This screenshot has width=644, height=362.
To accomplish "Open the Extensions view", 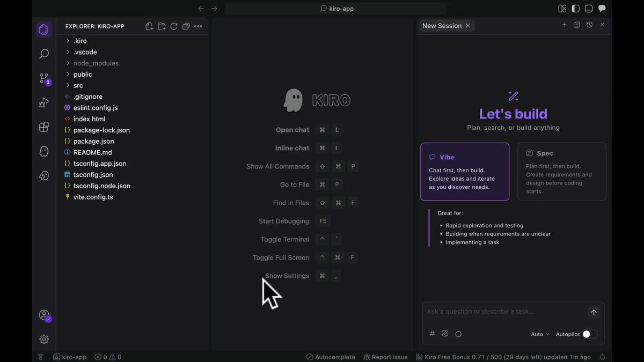I will [x=44, y=127].
